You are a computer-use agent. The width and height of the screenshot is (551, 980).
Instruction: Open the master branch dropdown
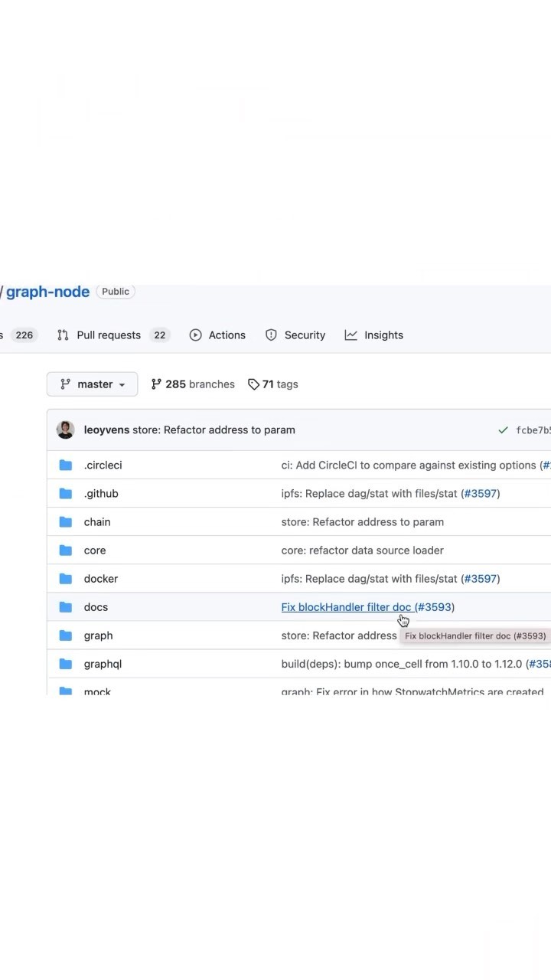coord(93,384)
